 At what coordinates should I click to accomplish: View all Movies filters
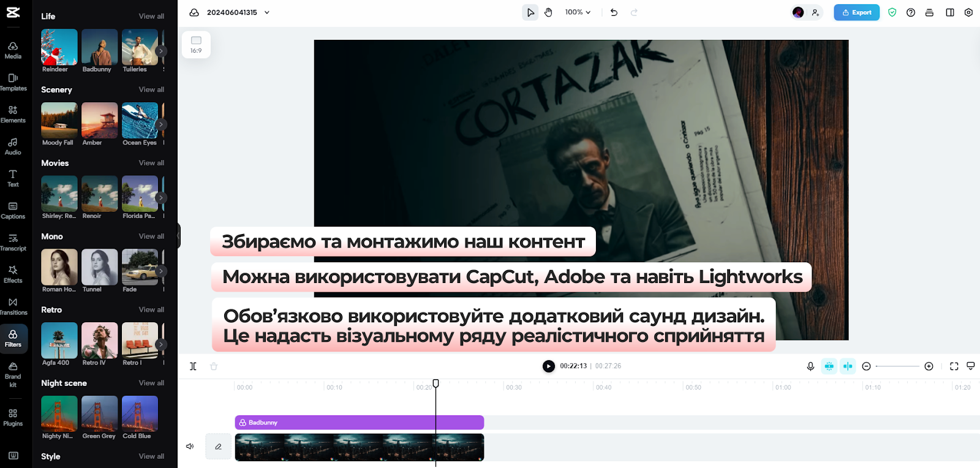151,163
